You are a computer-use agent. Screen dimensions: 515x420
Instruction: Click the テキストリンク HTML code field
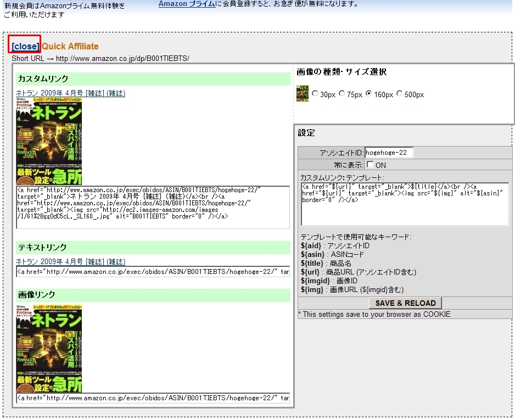coord(153,272)
